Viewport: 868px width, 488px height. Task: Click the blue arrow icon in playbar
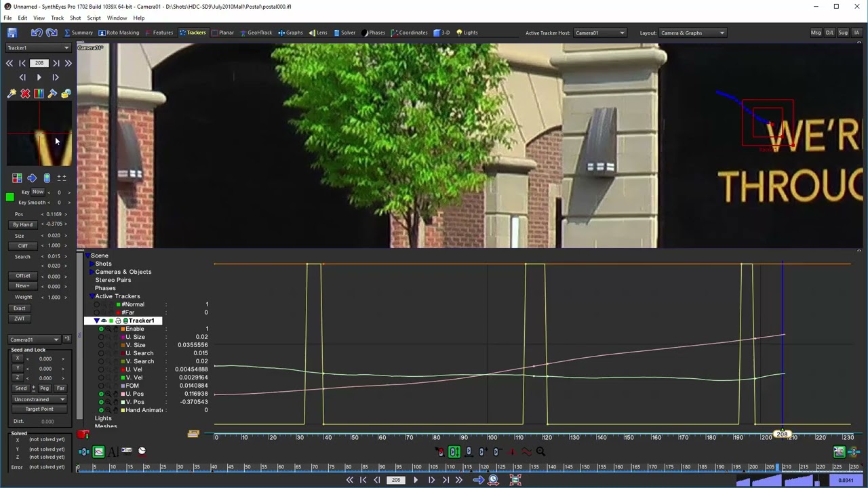(x=478, y=480)
